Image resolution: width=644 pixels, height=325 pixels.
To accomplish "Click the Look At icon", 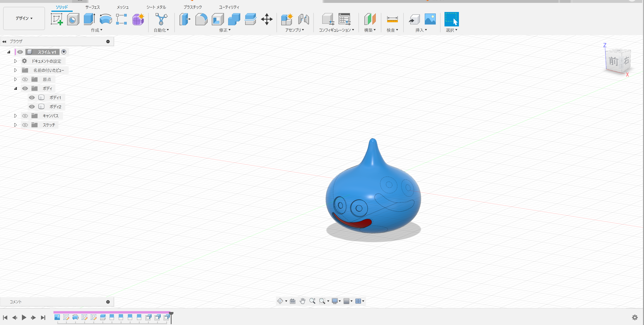I will tap(293, 301).
